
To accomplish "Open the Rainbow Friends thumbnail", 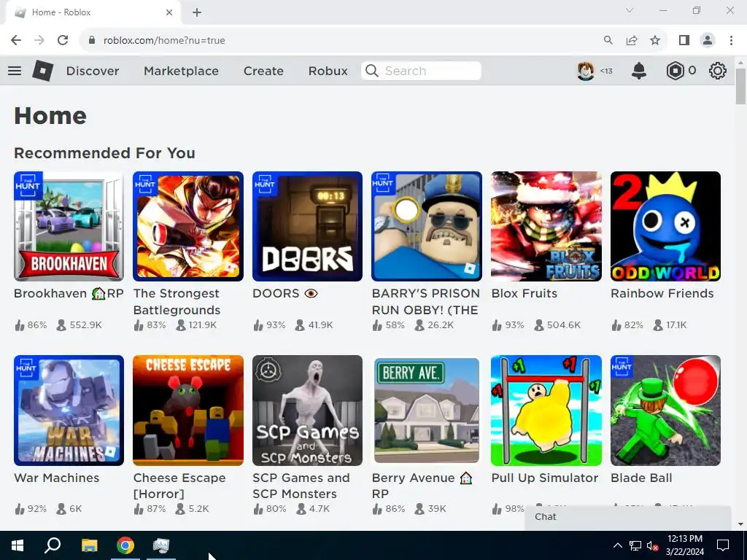I will (665, 226).
